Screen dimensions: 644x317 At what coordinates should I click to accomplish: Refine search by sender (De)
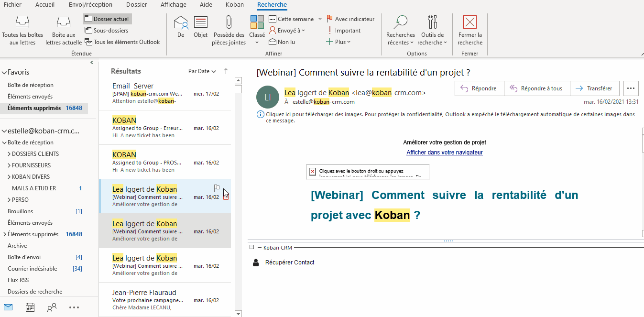(181, 27)
